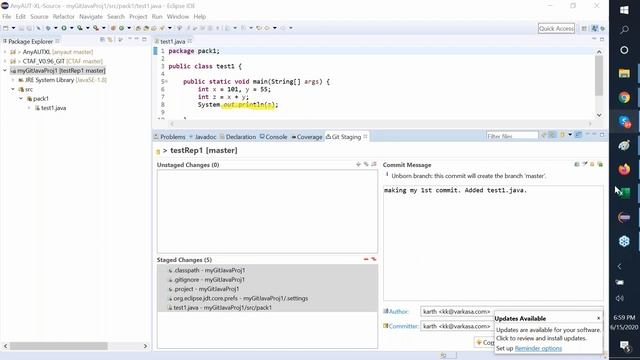The height and width of the screenshot is (360, 640).
Task: Toggle code folding on main method line
Action: click(166, 82)
